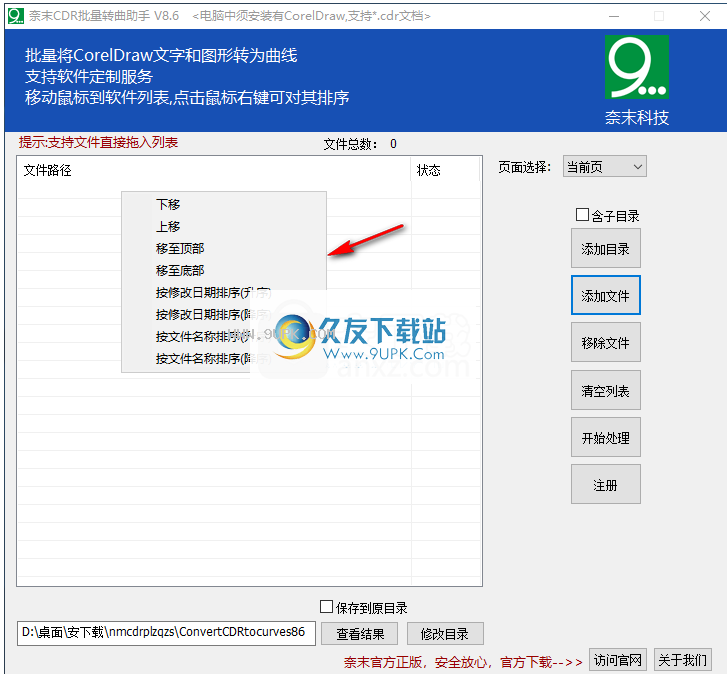This screenshot has height=674, width=727.
Task: Open the 关于我们 about button
Action: click(682, 660)
